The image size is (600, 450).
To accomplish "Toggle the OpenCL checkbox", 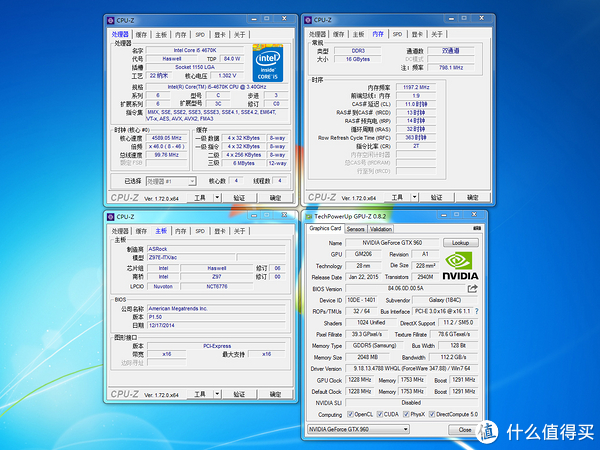I will click(350, 414).
